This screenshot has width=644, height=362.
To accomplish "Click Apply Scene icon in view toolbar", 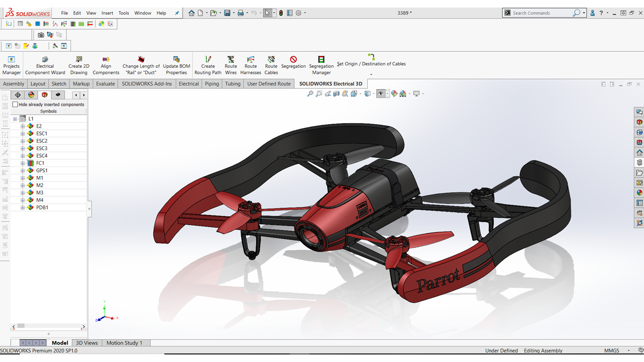I will [x=403, y=94].
